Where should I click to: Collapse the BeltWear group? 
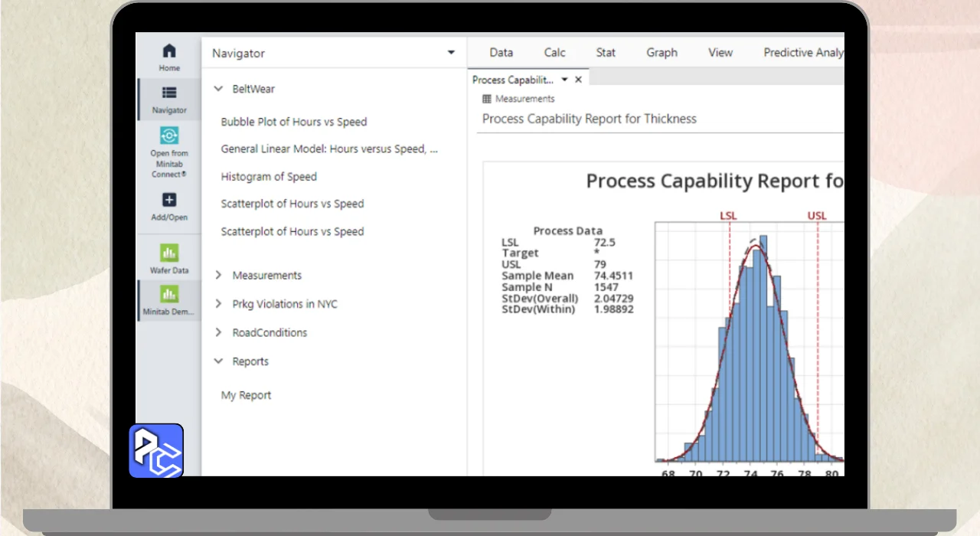(218, 89)
